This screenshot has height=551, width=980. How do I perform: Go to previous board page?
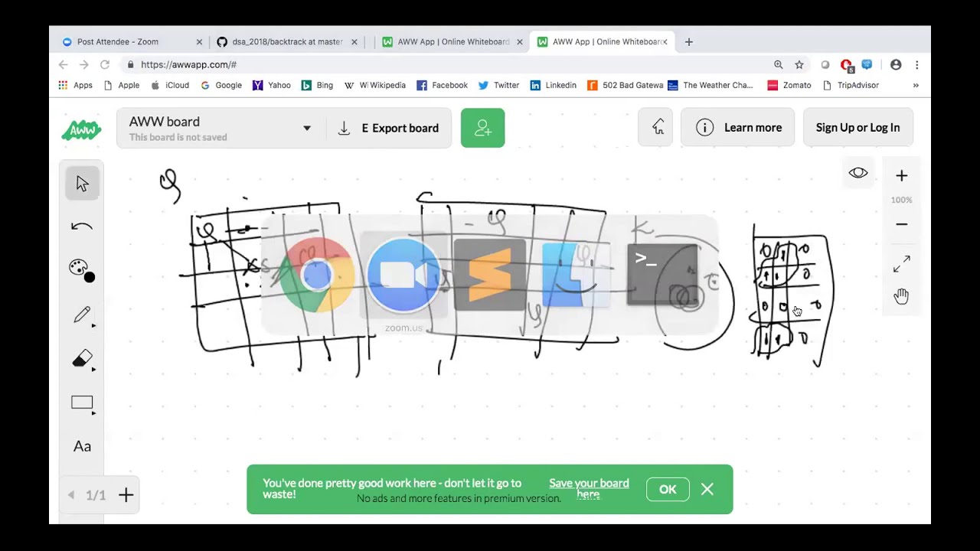(x=71, y=495)
